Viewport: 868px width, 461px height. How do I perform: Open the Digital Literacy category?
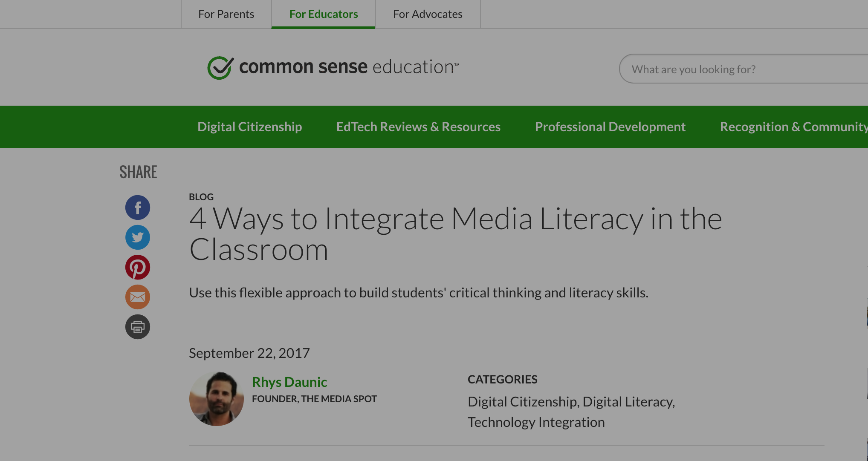(x=628, y=401)
